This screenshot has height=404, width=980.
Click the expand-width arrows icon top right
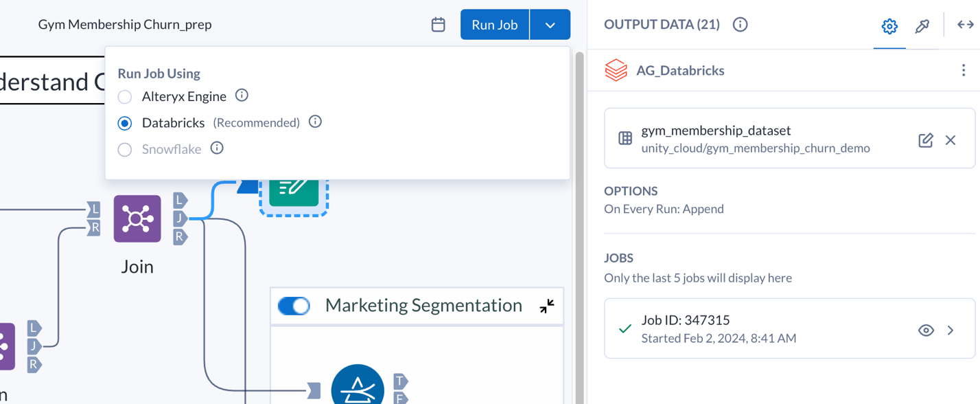[x=966, y=24]
